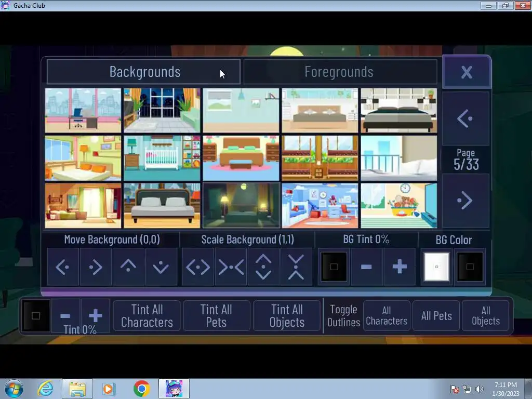This screenshot has height=399, width=532.
Task: Select the white balcony bed background
Action: pos(399,158)
